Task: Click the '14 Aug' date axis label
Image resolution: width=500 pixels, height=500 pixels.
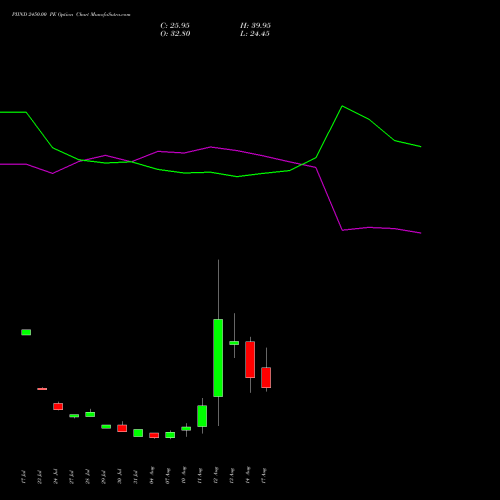Action: (x=248, y=475)
